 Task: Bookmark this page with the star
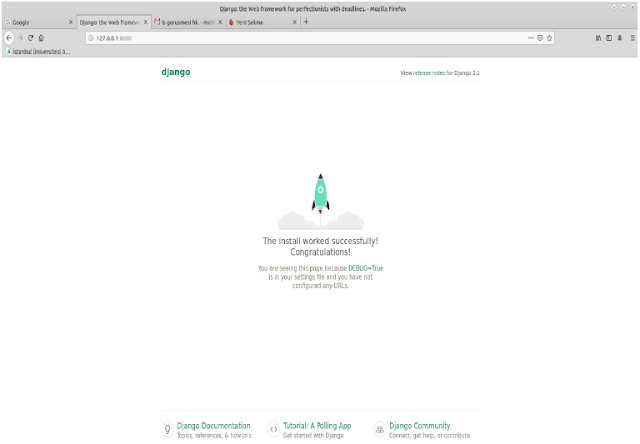pyautogui.click(x=549, y=38)
